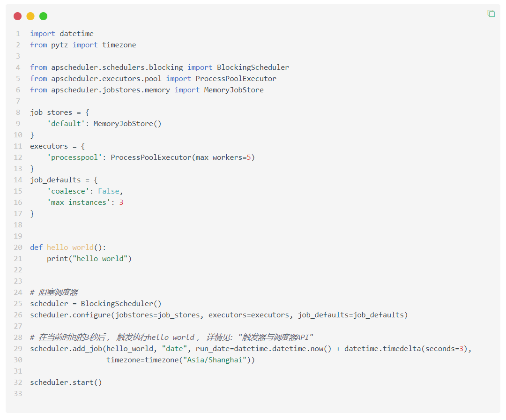Screen dimensions: 506x420
Task: Click line number 29 in the gutter
Action: tap(18, 349)
